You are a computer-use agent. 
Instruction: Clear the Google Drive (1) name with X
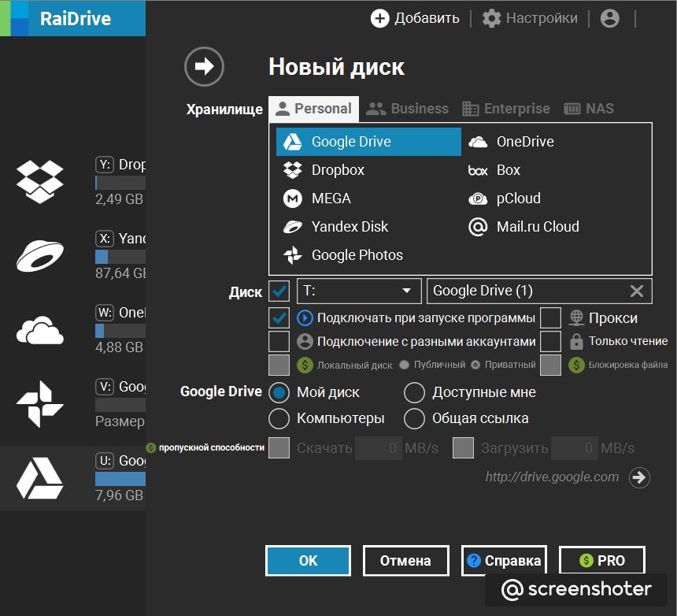(x=637, y=291)
